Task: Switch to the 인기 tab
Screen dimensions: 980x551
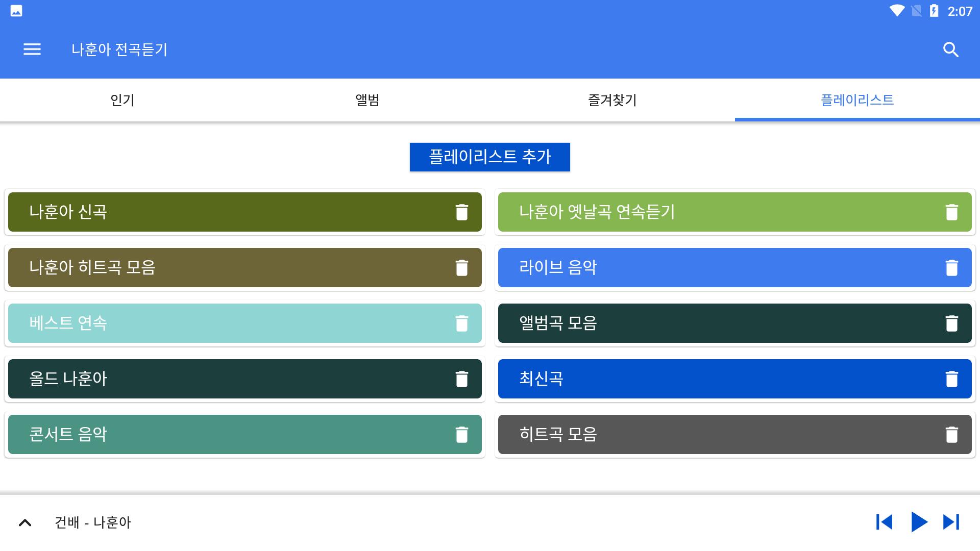Action: point(122,100)
